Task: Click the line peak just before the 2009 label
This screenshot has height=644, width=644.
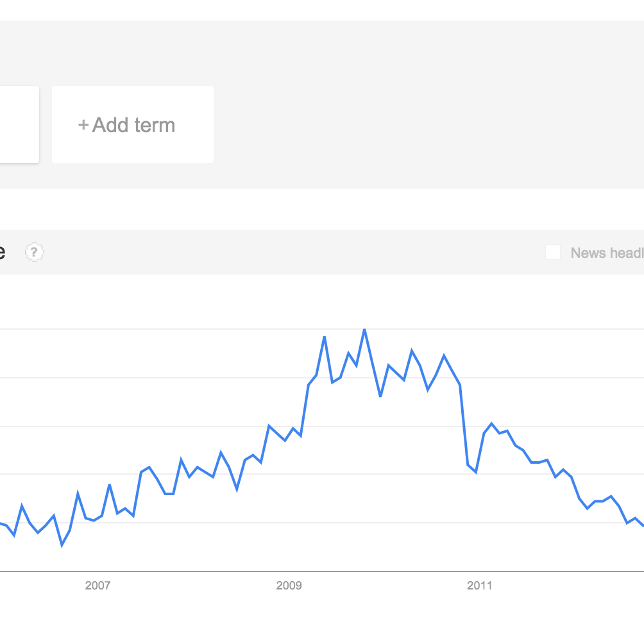Action: coord(269,426)
